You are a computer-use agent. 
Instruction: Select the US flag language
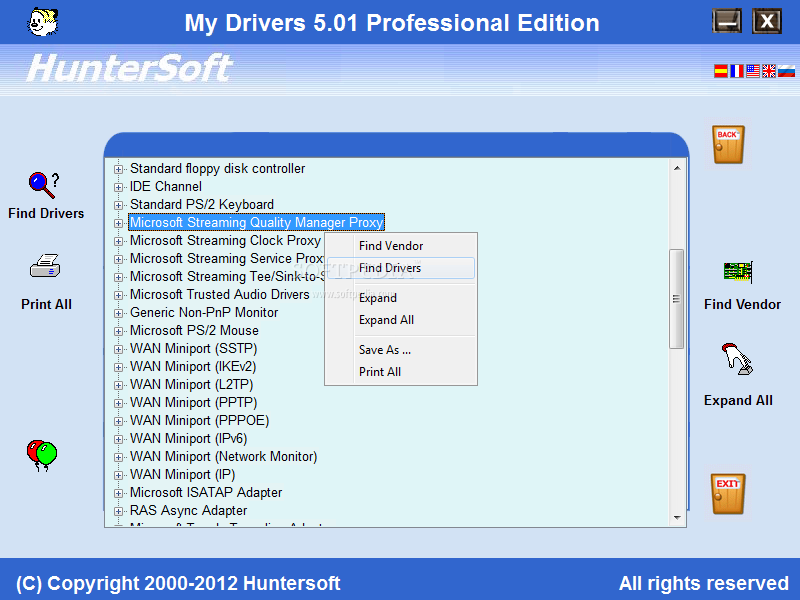click(753, 71)
